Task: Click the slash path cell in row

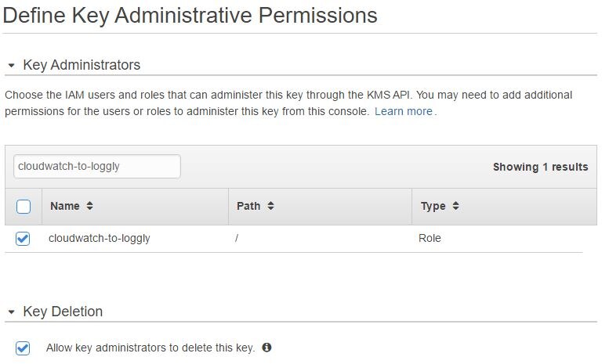Action: [x=237, y=238]
